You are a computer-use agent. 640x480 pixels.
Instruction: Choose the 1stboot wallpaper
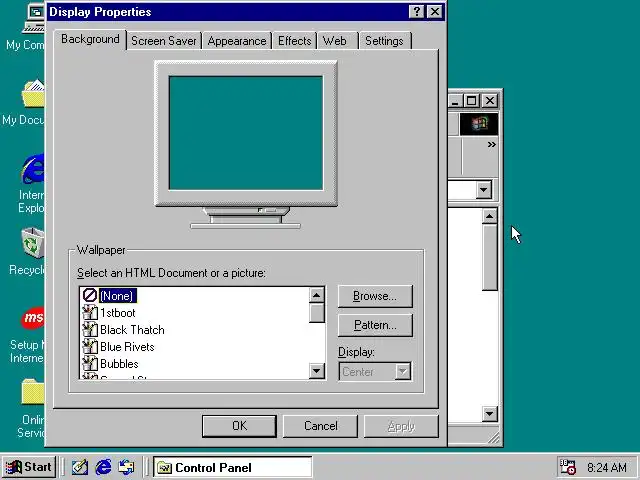[118, 313]
